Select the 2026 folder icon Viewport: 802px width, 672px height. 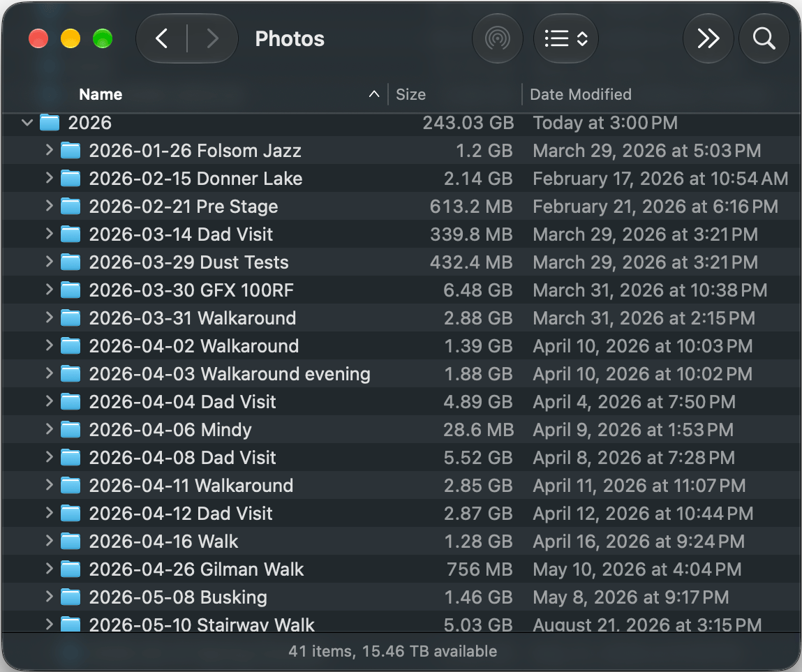pos(50,123)
